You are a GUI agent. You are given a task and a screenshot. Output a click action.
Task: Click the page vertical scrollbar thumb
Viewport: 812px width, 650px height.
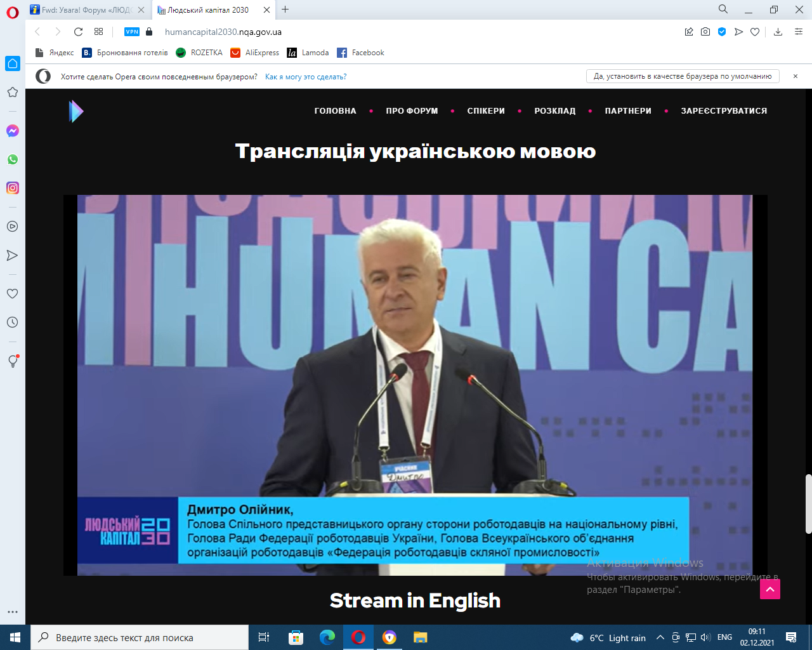pyautogui.click(x=808, y=504)
